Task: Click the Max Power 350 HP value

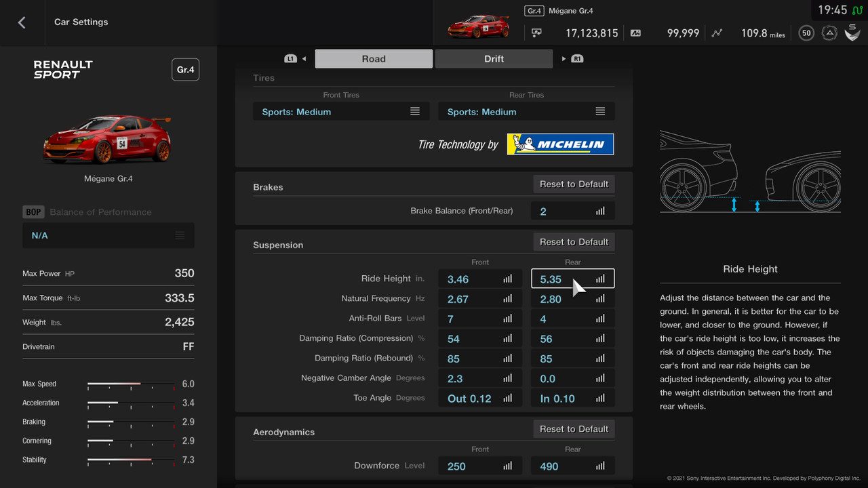Action: [x=184, y=273]
